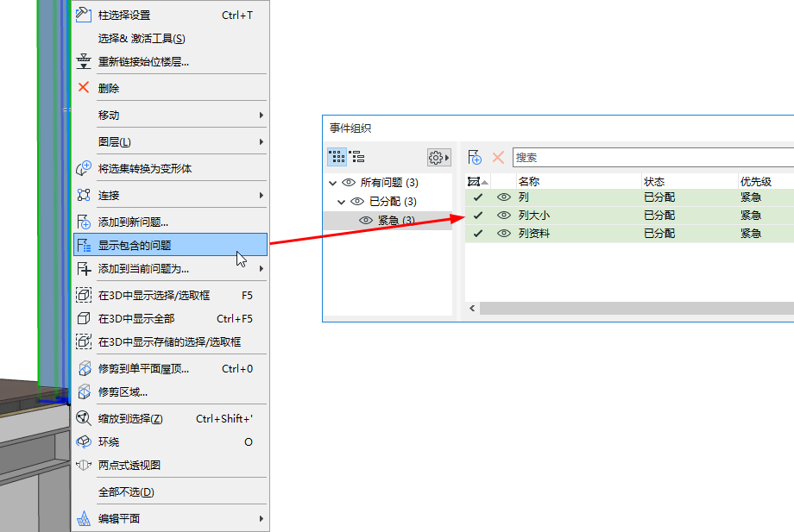Image resolution: width=794 pixels, height=532 pixels.
Task: Select the issue row named 列
Action: 629,197
